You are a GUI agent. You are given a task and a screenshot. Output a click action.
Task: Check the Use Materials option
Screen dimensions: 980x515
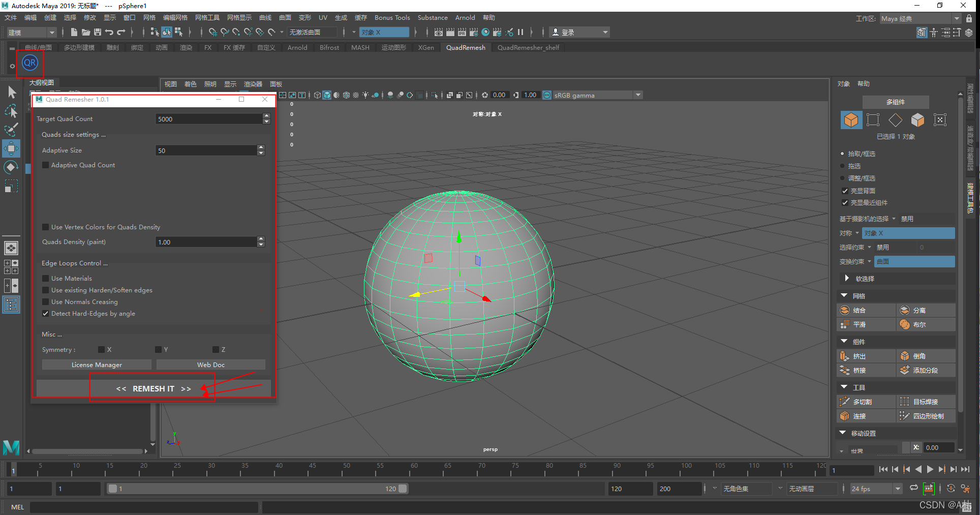click(46, 278)
